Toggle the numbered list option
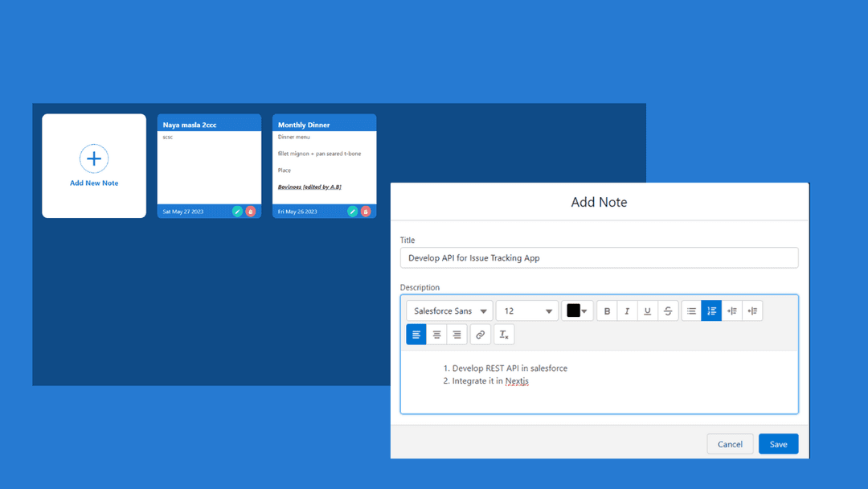The image size is (868, 489). coord(711,311)
